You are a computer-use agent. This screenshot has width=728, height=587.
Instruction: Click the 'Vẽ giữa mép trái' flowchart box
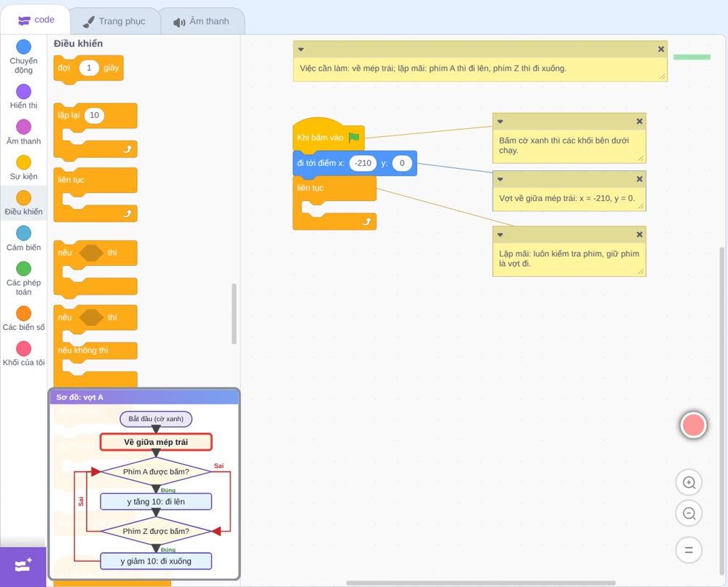[156, 442]
